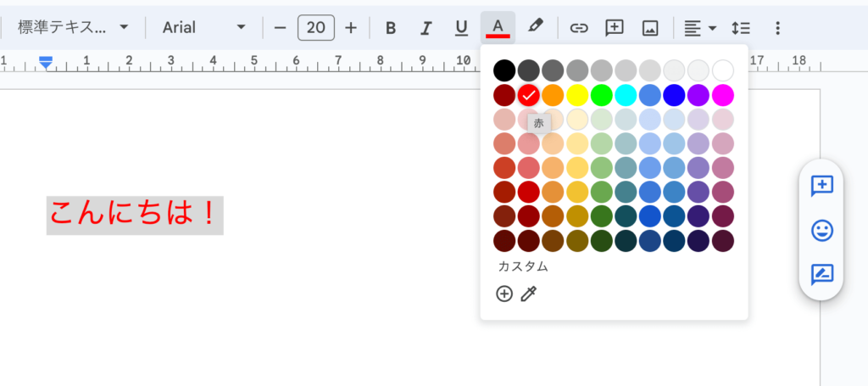
Task: Insert an image from the toolbar
Action: coord(650,28)
